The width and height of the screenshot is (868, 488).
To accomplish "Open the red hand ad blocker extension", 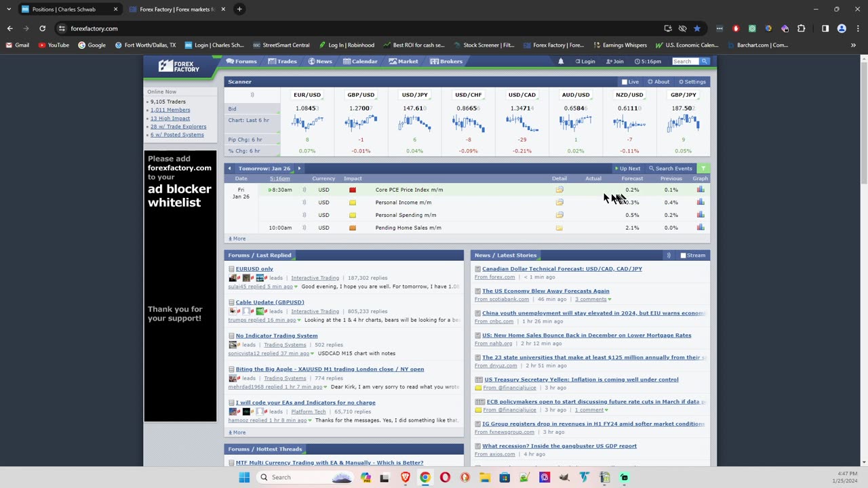I will (x=736, y=28).
